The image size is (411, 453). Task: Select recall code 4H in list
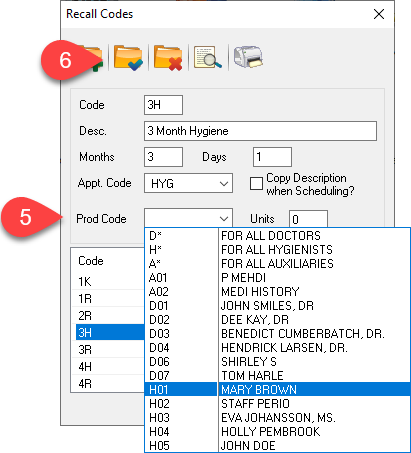[108, 367]
